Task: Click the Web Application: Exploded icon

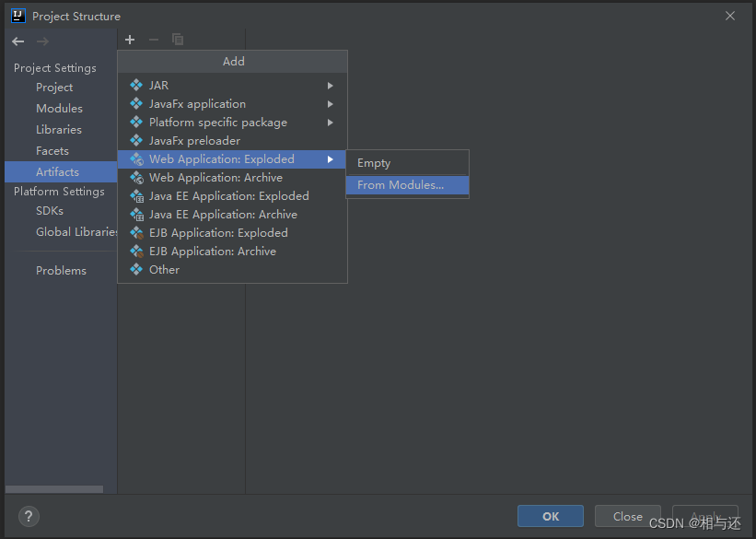Action: coord(137,159)
